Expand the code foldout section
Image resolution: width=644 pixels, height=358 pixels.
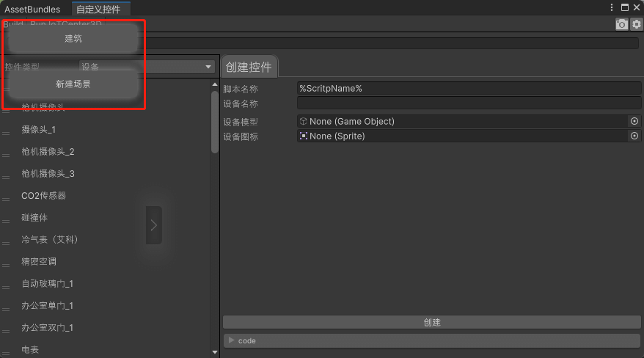432,340
